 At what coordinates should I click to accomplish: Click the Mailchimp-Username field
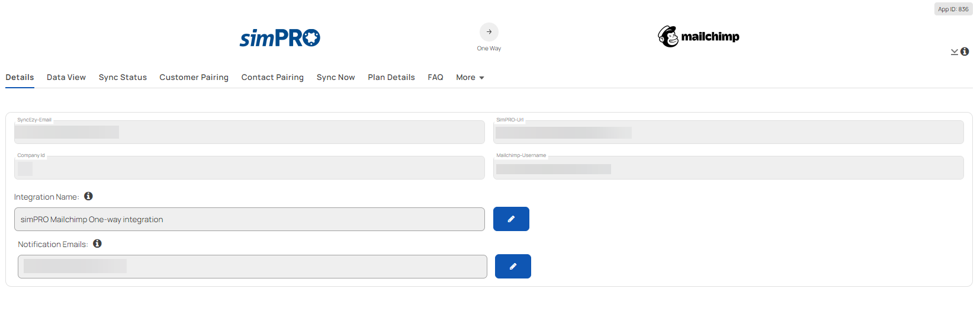728,168
